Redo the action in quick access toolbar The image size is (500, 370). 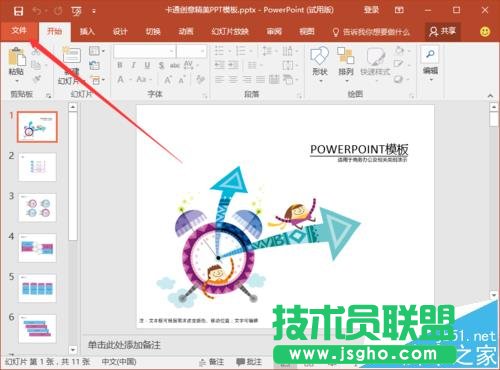click(x=58, y=11)
